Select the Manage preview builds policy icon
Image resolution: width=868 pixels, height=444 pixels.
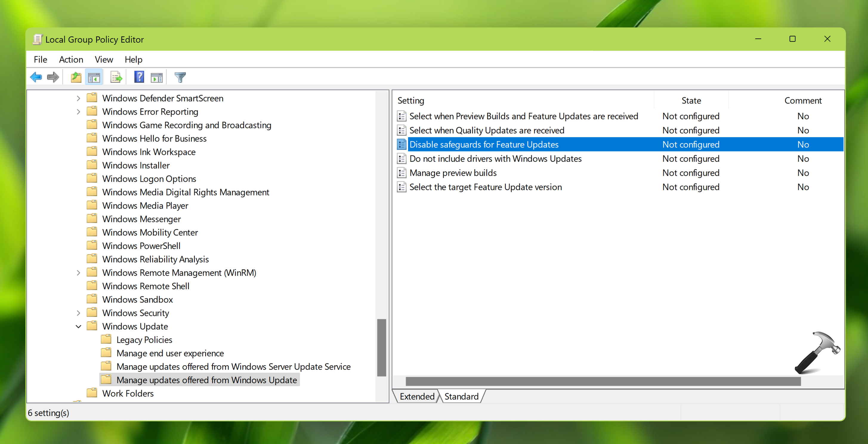(x=401, y=173)
